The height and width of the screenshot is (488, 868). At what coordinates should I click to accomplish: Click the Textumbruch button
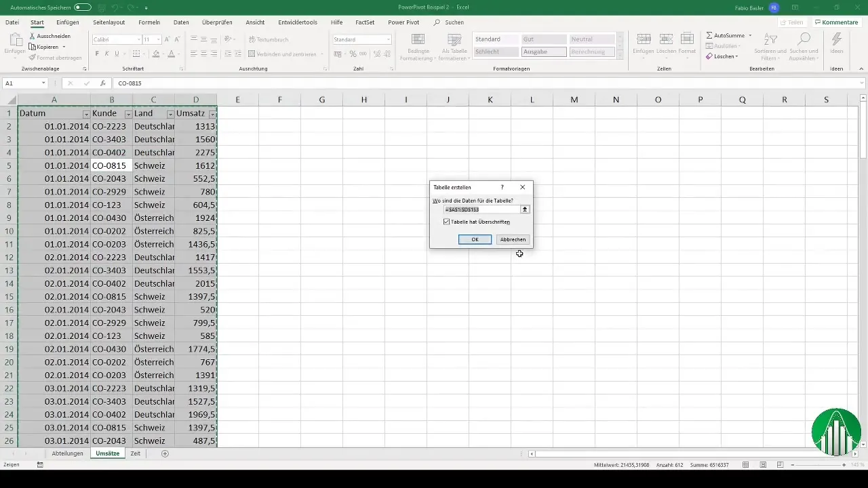pyautogui.click(x=269, y=40)
